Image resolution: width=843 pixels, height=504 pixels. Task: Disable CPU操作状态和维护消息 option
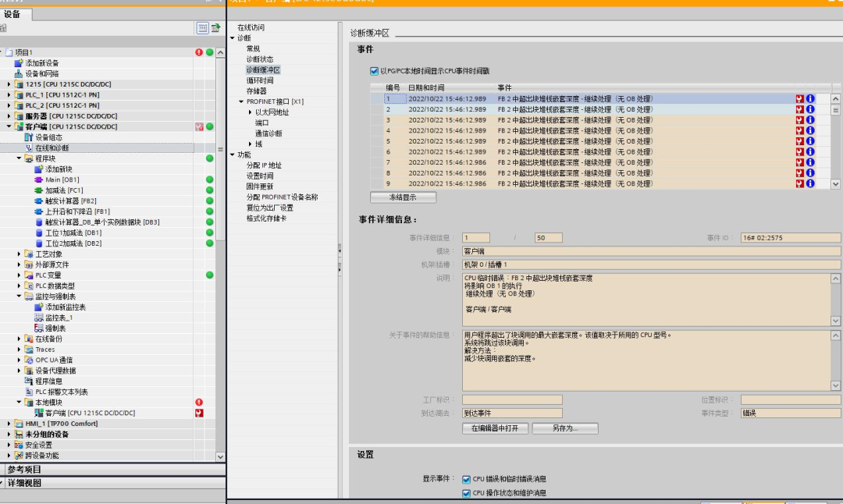465,492
